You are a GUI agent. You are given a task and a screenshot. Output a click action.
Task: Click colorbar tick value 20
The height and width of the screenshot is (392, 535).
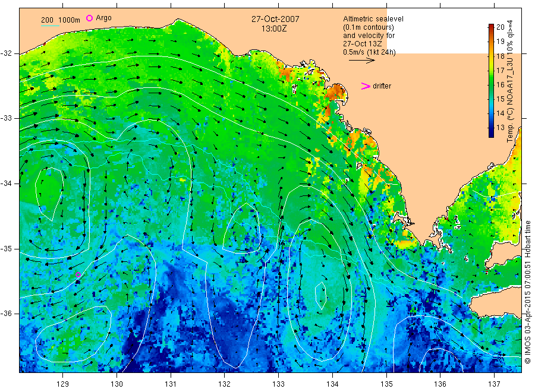(500, 27)
